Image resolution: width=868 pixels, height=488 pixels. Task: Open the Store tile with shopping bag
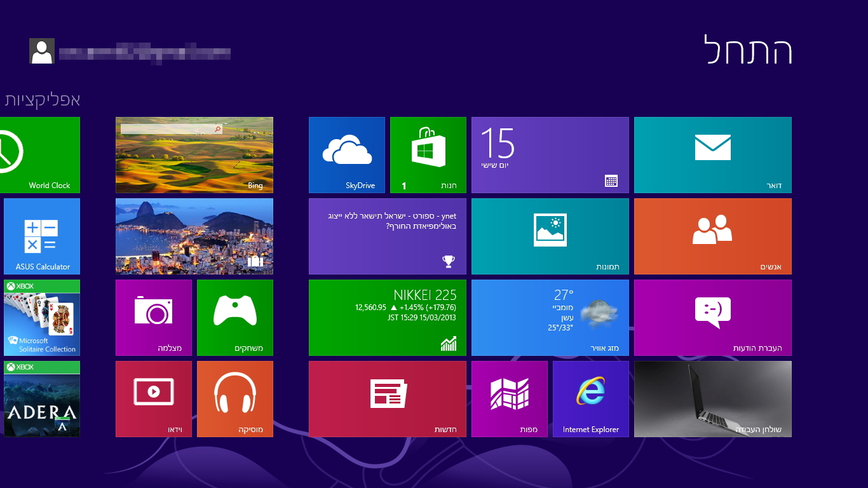click(x=428, y=154)
